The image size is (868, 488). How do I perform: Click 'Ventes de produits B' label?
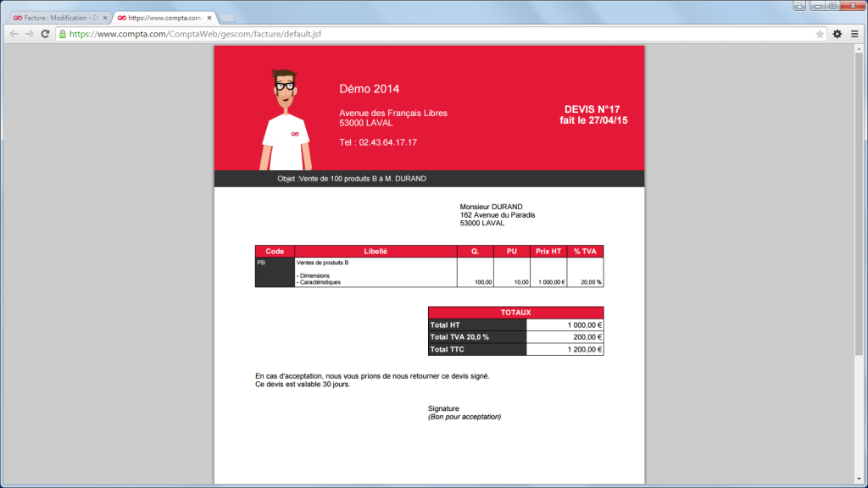click(x=323, y=263)
